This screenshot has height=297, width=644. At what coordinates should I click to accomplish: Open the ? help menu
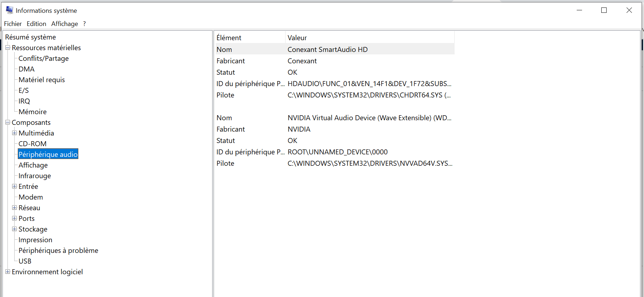point(84,24)
